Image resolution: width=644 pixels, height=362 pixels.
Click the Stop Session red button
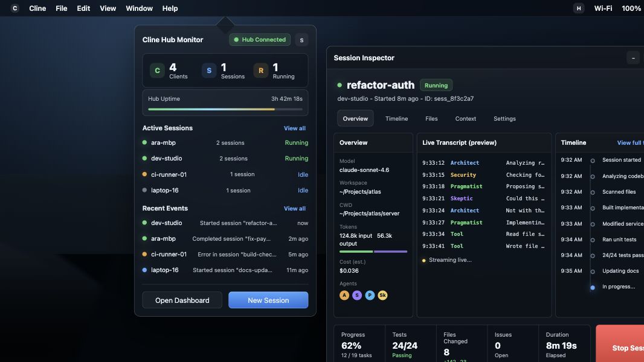[620, 343]
